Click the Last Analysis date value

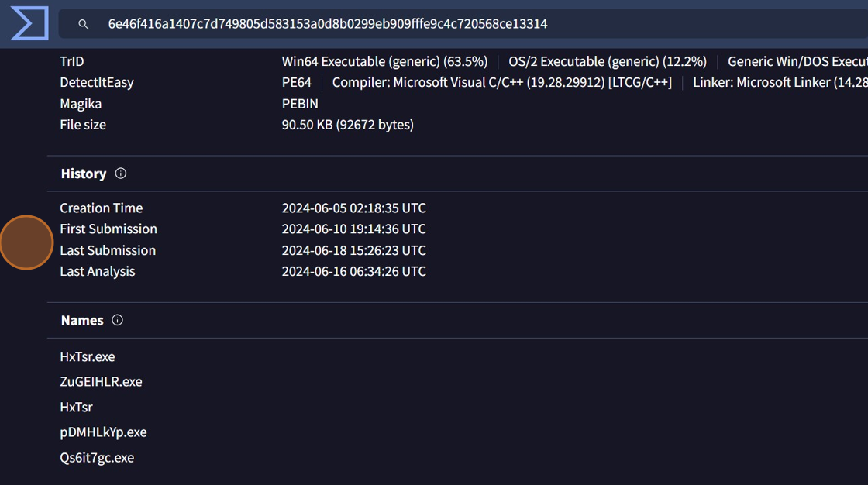pyautogui.click(x=353, y=271)
